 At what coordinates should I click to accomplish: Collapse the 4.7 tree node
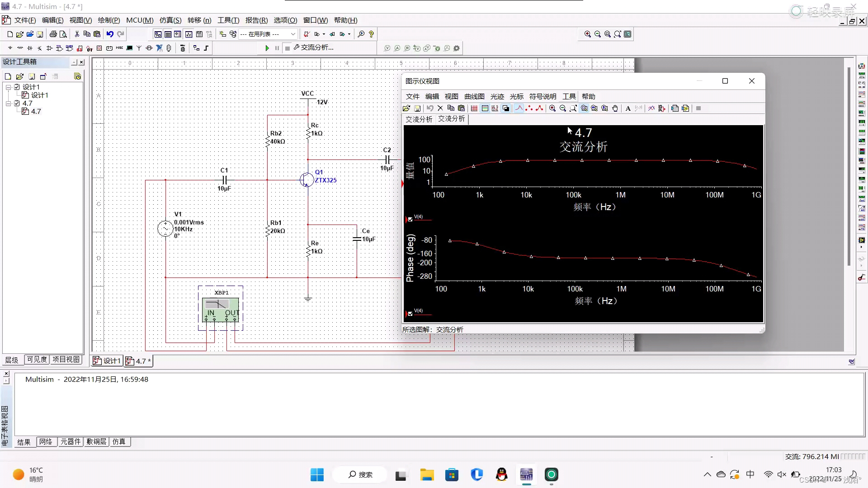(x=8, y=103)
